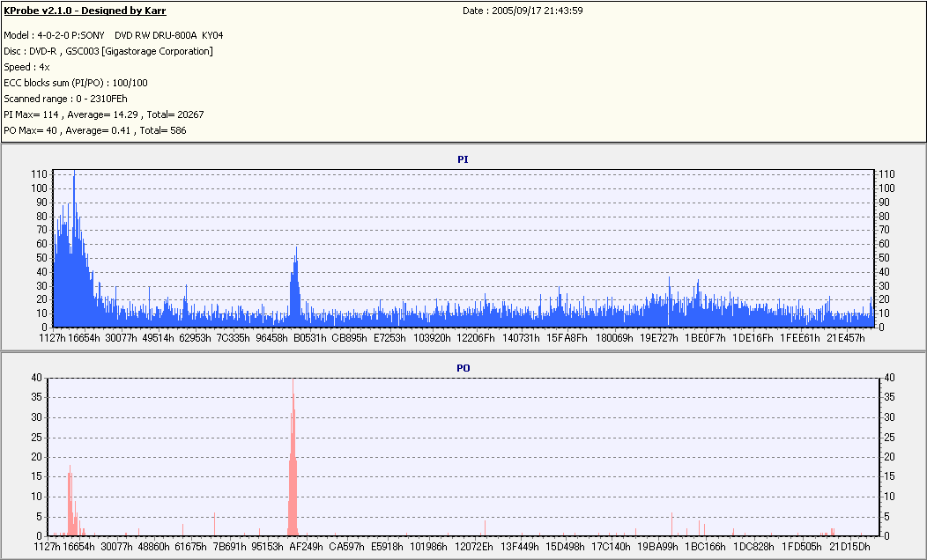Click the 7B691h axis label
This screenshot has height=560, width=927.
tap(229, 547)
